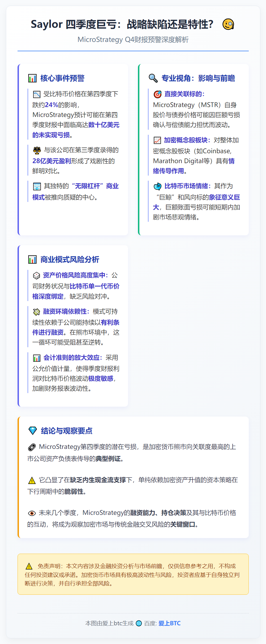Image resolution: width=266 pixels, height=644 pixels.
Task: Click the warning icon in the 免责声明 box
Action: coord(29,566)
